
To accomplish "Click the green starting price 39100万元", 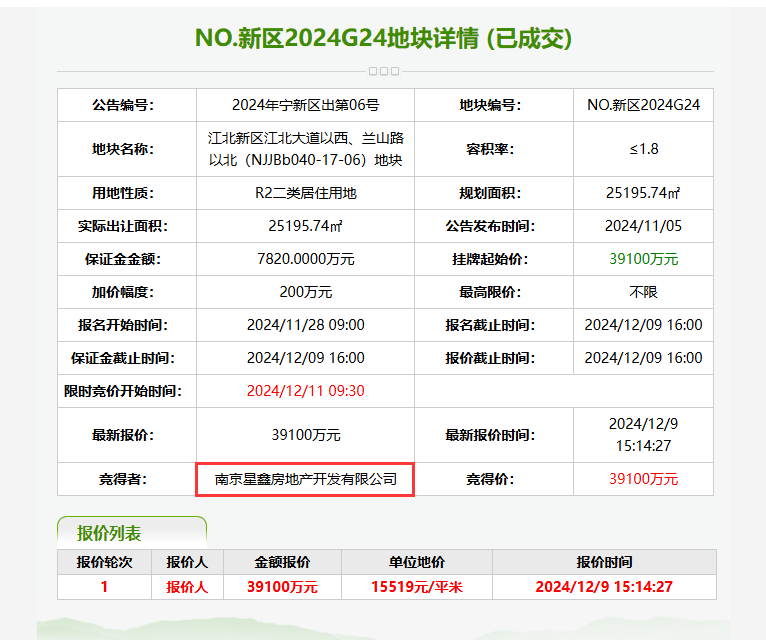I will [x=643, y=259].
